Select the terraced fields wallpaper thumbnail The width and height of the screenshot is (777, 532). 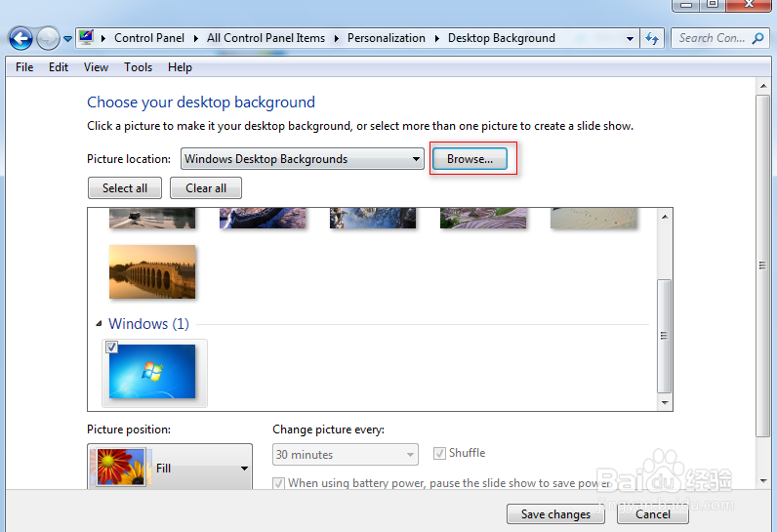point(483,218)
